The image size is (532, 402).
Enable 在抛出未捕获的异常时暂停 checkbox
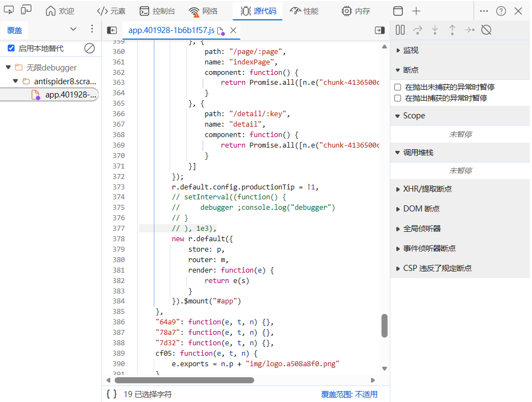tap(397, 87)
